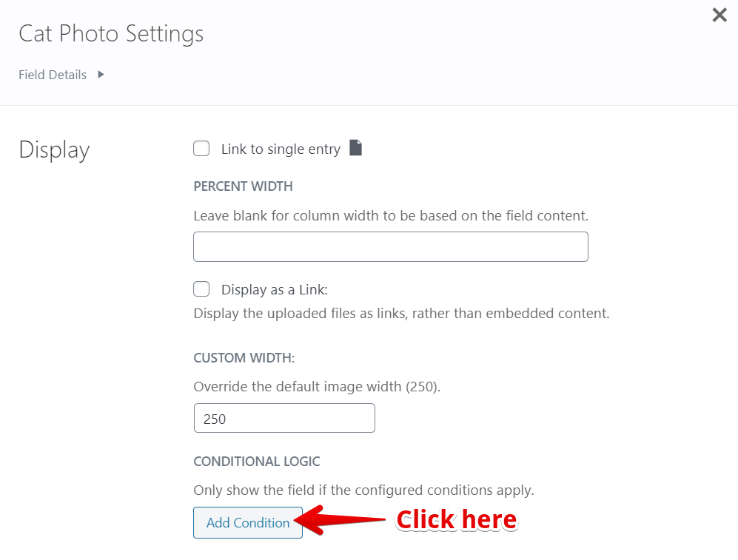738x560 pixels.
Task: Click the single entry page icon
Action: (x=356, y=148)
